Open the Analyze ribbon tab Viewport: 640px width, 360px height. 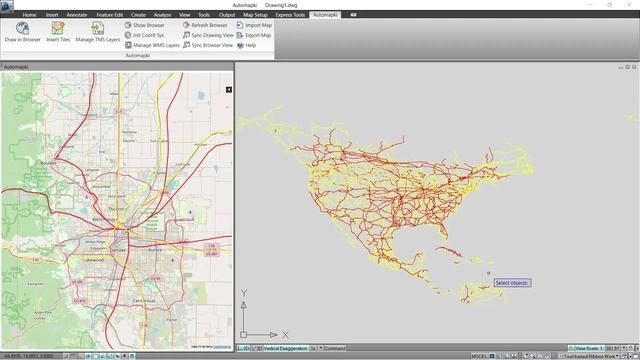click(x=162, y=15)
